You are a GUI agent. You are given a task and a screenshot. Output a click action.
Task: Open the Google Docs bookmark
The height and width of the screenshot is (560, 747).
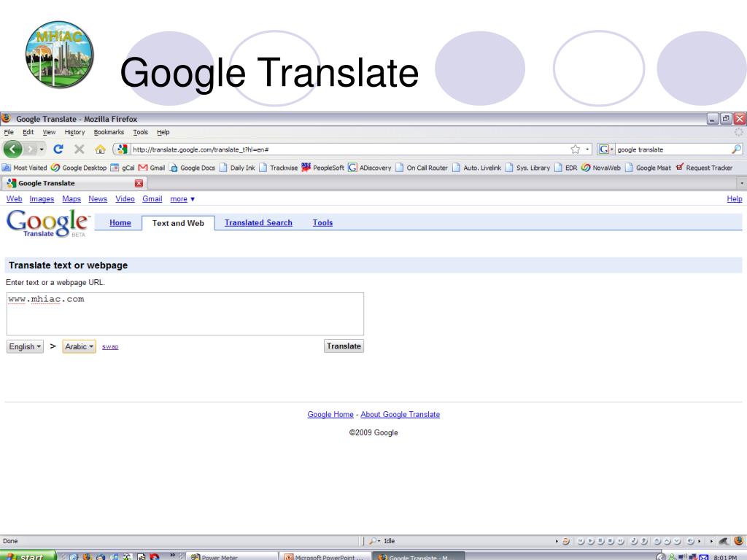tap(193, 168)
